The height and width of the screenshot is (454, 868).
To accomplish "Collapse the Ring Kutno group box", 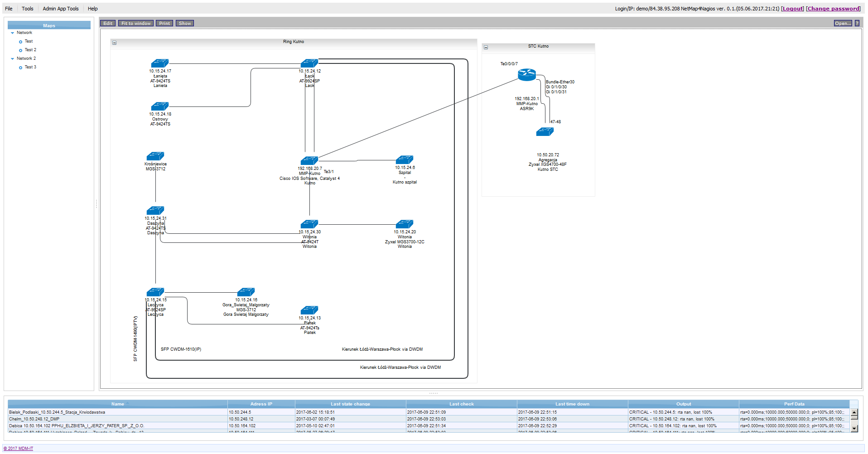I will 115,43.
